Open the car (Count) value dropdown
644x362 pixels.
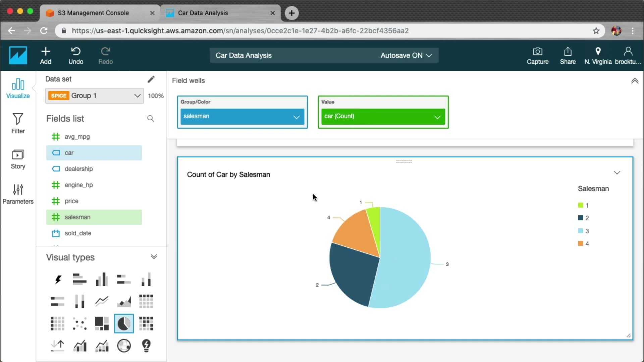tap(437, 117)
